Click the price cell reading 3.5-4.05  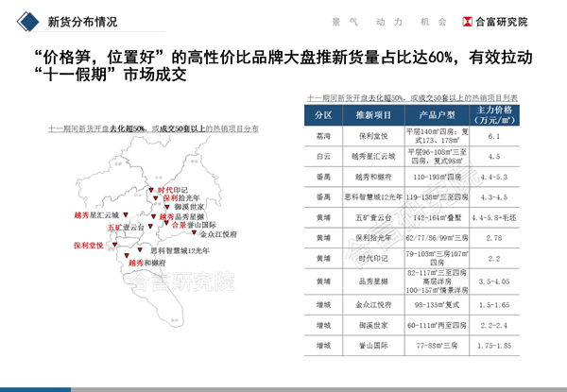pos(494,281)
